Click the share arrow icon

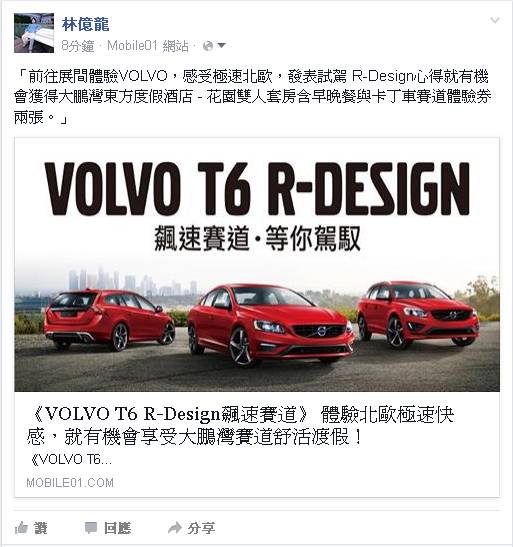coord(175,528)
